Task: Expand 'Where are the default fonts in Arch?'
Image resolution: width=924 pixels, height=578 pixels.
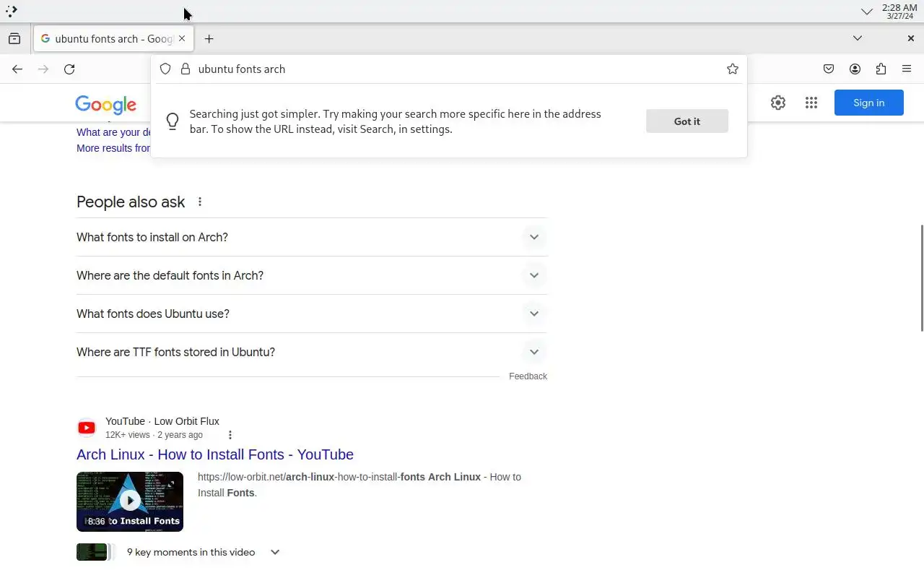Action: [312, 275]
